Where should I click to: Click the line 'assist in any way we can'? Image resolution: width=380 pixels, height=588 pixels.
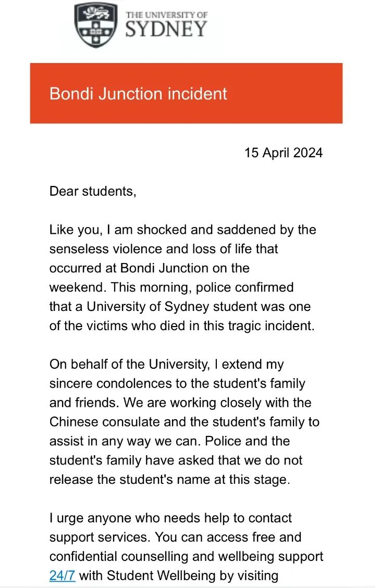point(170,441)
